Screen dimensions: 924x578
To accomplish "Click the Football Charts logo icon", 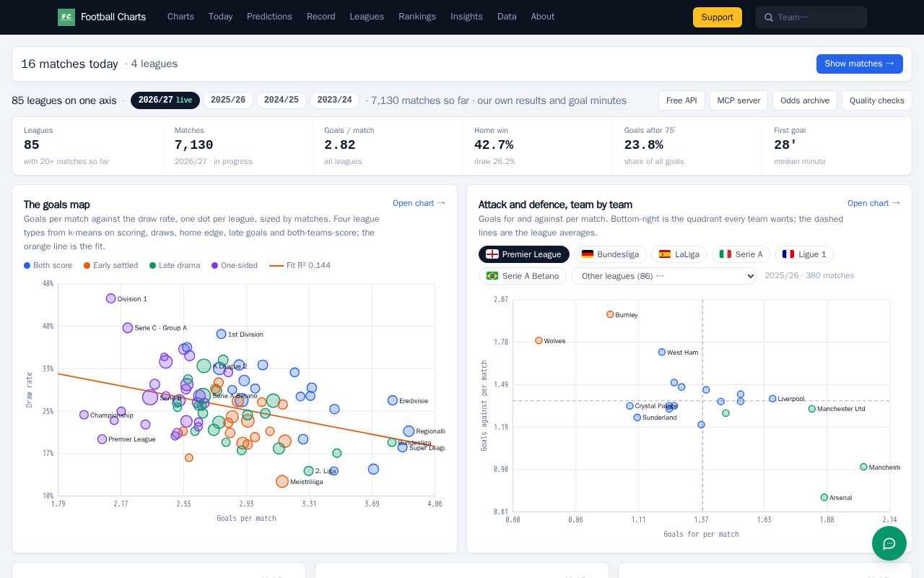I will [x=66, y=17].
